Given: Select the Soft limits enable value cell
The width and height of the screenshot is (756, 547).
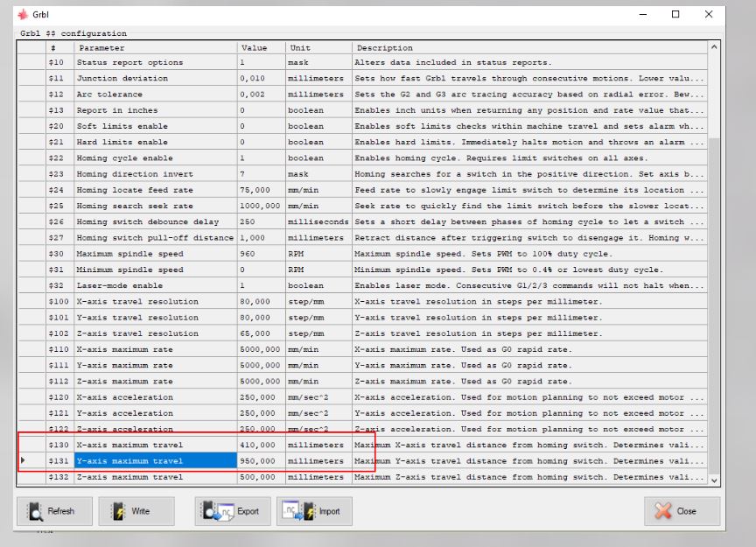Looking at the screenshot, I should coord(261,126).
